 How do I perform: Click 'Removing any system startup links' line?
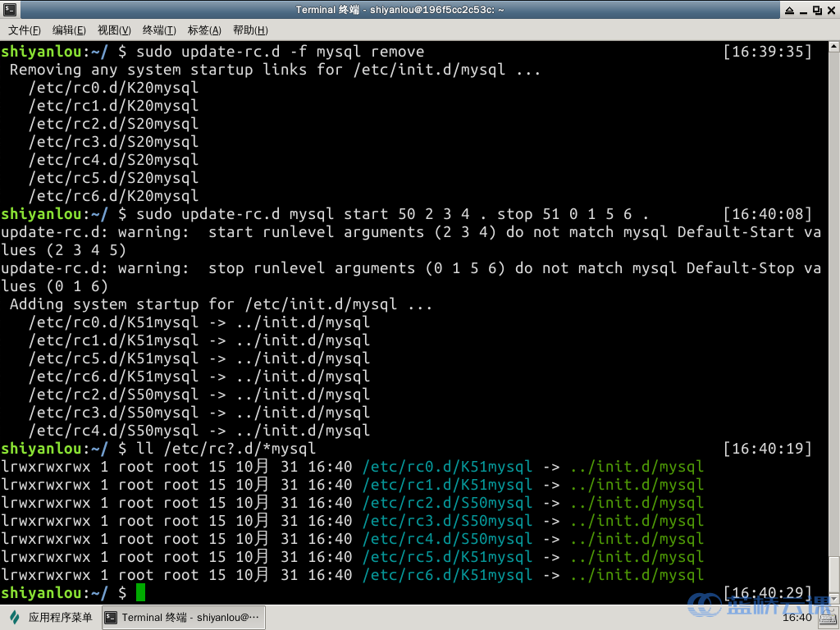(276, 70)
